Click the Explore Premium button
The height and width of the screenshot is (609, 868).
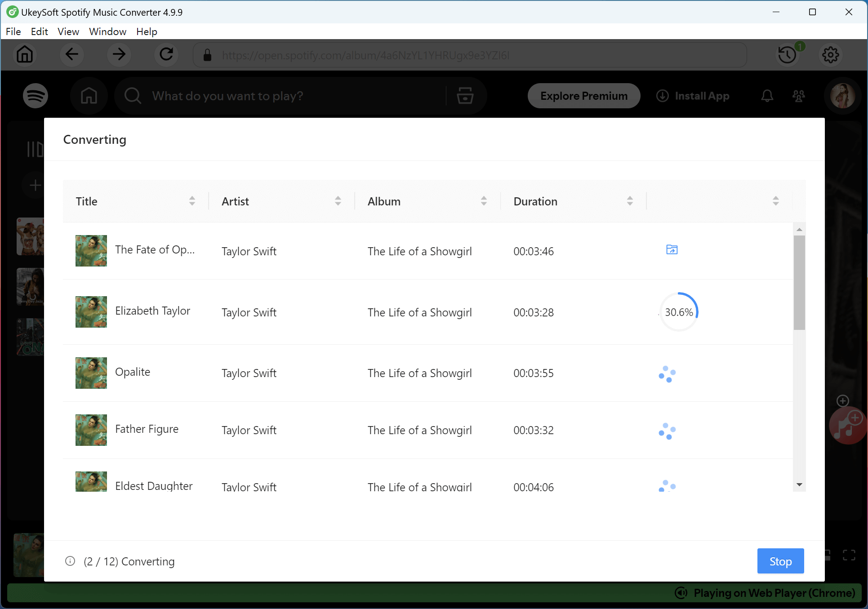click(x=583, y=96)
